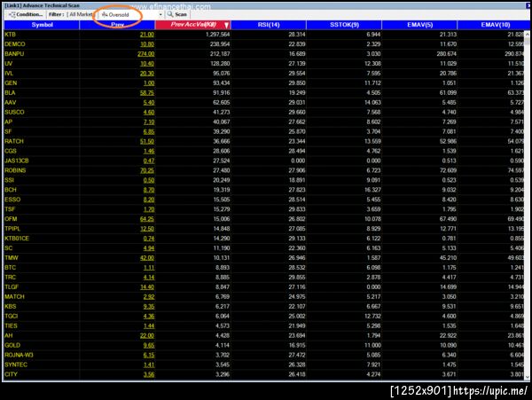Select the KBS symbol
The image size is (532, 400).
(10, 306)
